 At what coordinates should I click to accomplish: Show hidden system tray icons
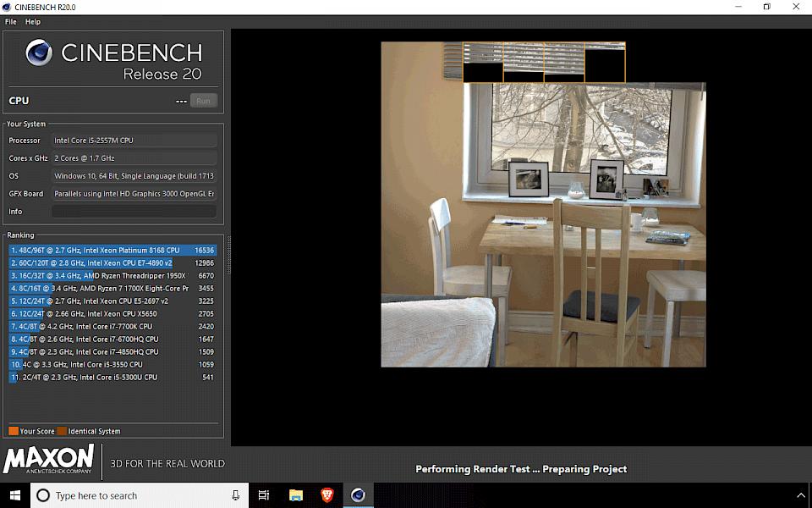click(x=801, y=495)
